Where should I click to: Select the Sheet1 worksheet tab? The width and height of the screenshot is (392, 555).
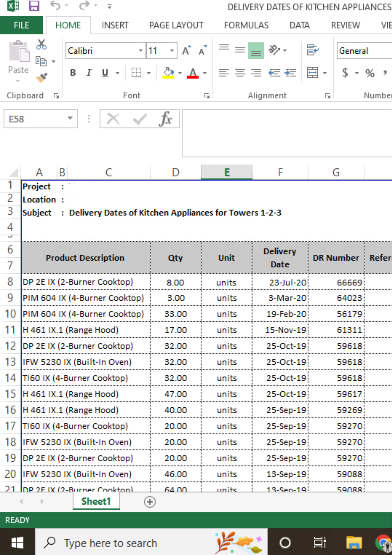96,501
